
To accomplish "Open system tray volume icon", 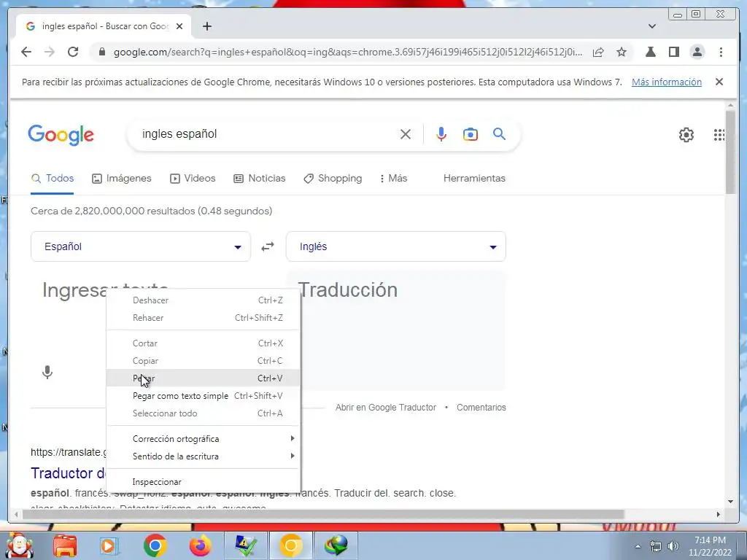I will (673, 546).
